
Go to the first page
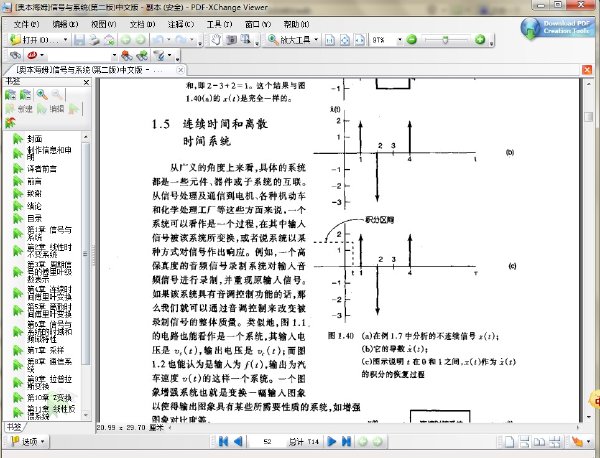coord(223,442)
